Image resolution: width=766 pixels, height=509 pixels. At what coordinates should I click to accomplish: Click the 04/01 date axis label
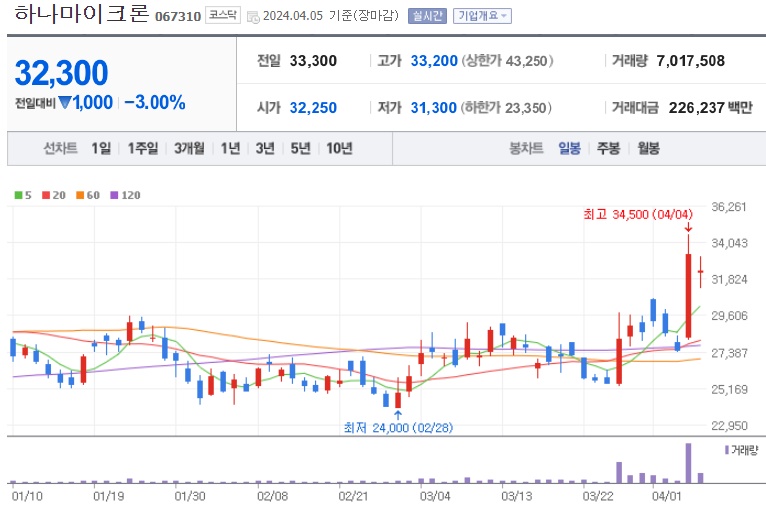[x=666, y=496]
